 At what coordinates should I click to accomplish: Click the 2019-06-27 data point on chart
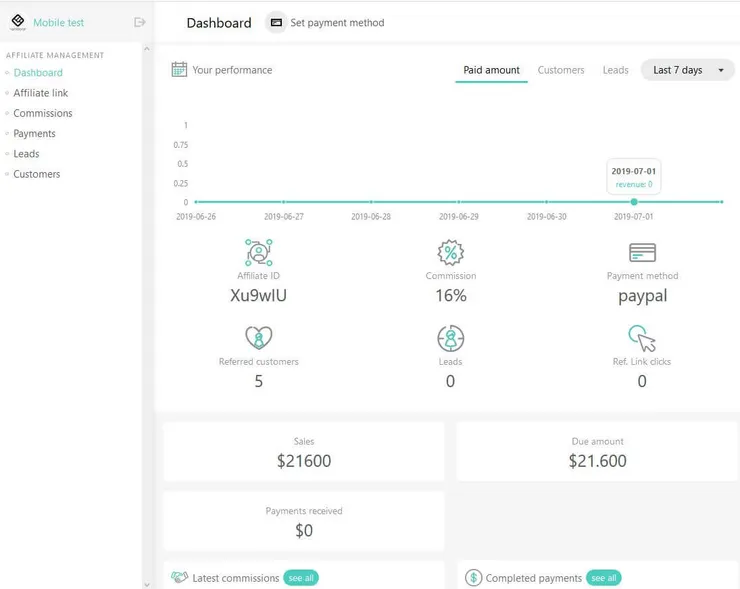(x=284, y=202)
